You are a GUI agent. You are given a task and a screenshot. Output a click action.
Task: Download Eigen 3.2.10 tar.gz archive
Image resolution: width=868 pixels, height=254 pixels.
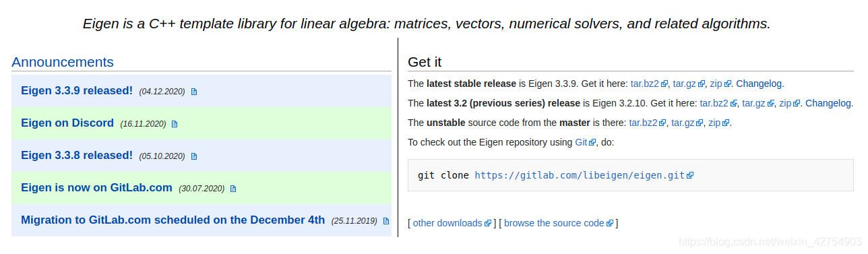pyautogui.click(x=753, y=104)
